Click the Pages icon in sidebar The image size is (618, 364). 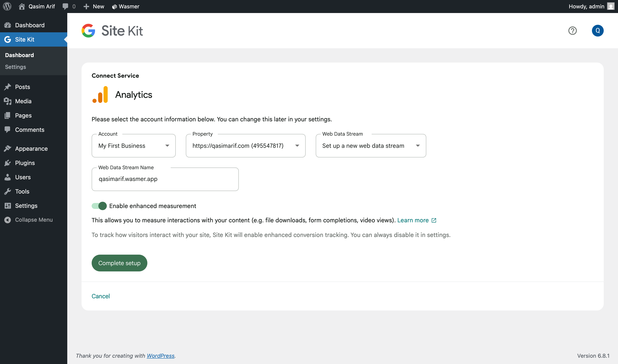[x=8, y=115]
